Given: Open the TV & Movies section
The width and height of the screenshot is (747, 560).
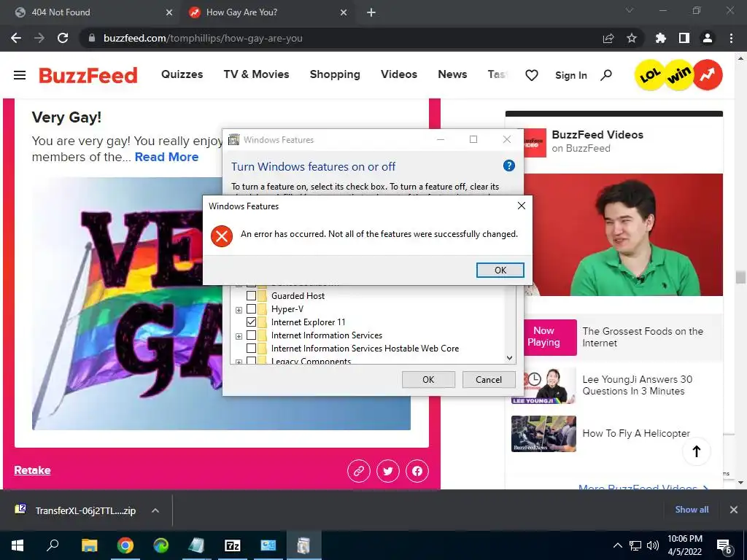Looking at the screenshot, I should [x=256, y=74].
